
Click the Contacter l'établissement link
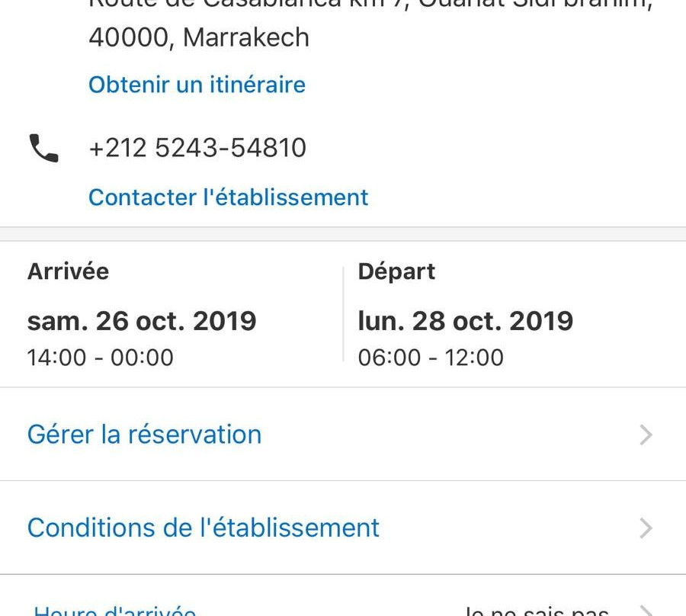pyautogui.click(x=229, y=197)
